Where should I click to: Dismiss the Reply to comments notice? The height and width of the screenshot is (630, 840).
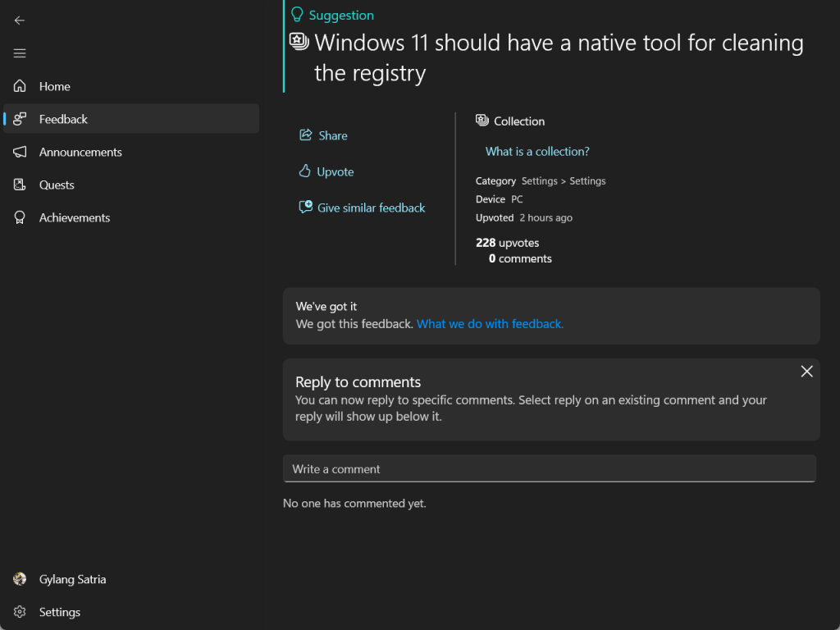[x=806, y=371]
